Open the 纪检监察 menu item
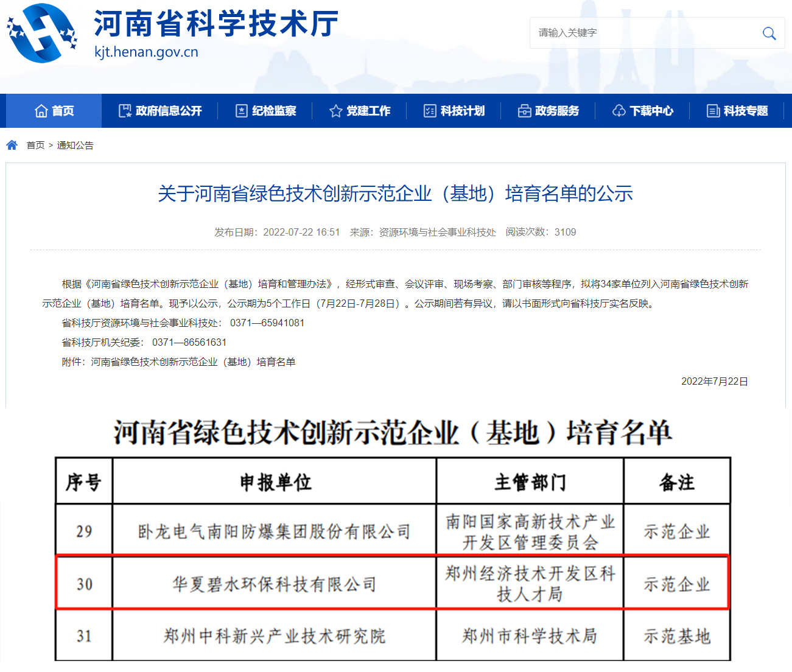This screenshot has width=792, height=672. tap(265, 111)
